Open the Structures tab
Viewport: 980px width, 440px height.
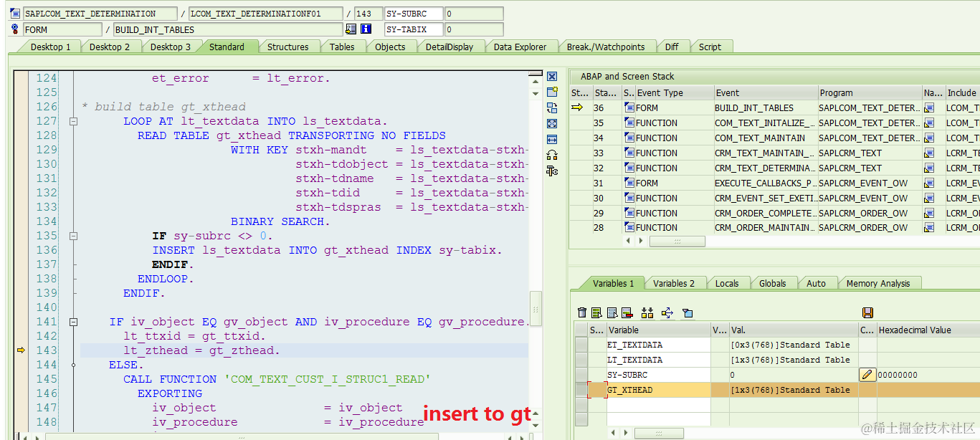pos(288,47)
